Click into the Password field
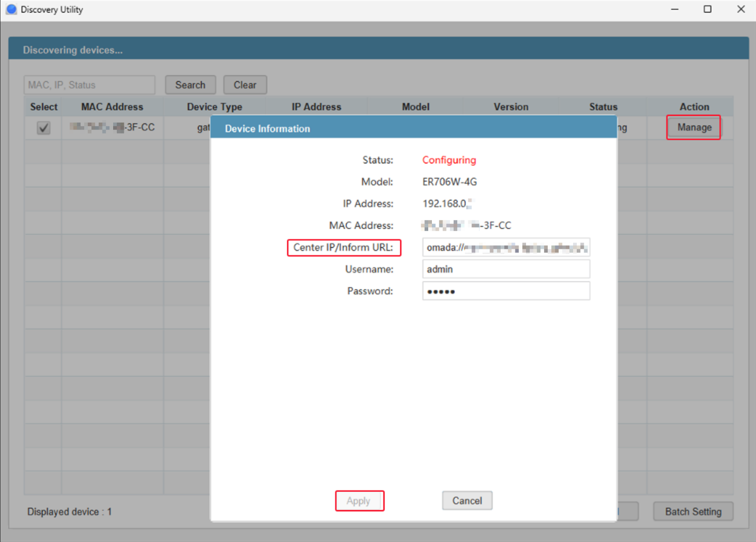 [x=505, y=291]
